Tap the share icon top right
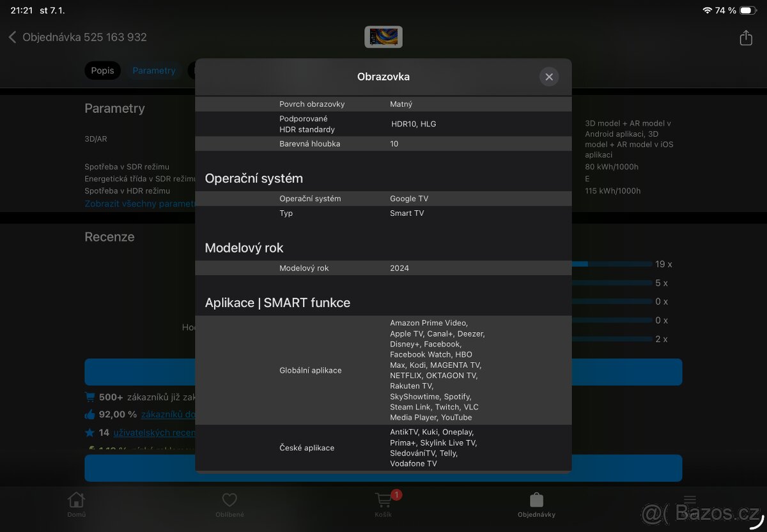This screenshot has width=767, height=532. pyautogui.click(x=745, y=38)
